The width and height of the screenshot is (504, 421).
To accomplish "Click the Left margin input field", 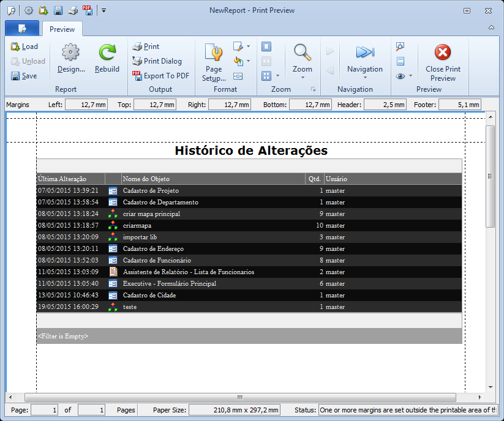I will pyautogui.click(x=86, y=105).
